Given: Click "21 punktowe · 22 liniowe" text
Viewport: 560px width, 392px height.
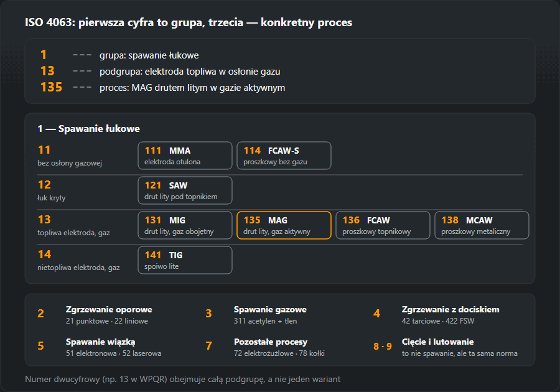Looking at the screenshot, I should 107,321.
